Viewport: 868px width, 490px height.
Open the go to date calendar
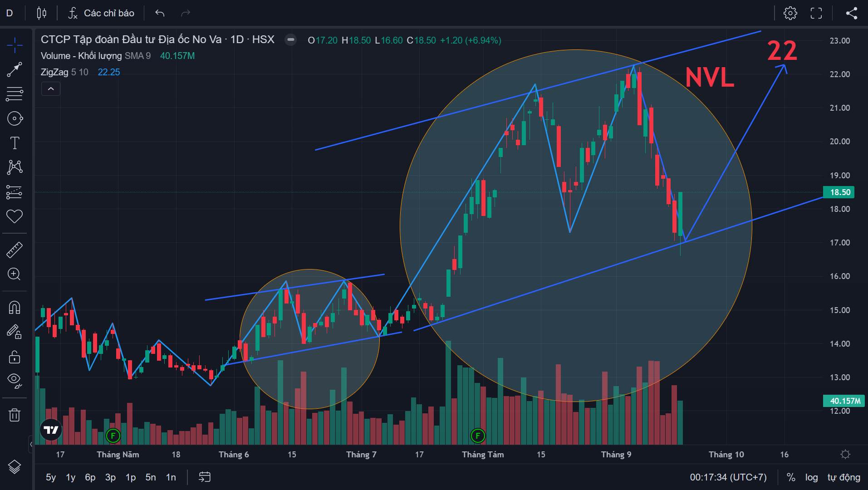click(x=205, y=477)
